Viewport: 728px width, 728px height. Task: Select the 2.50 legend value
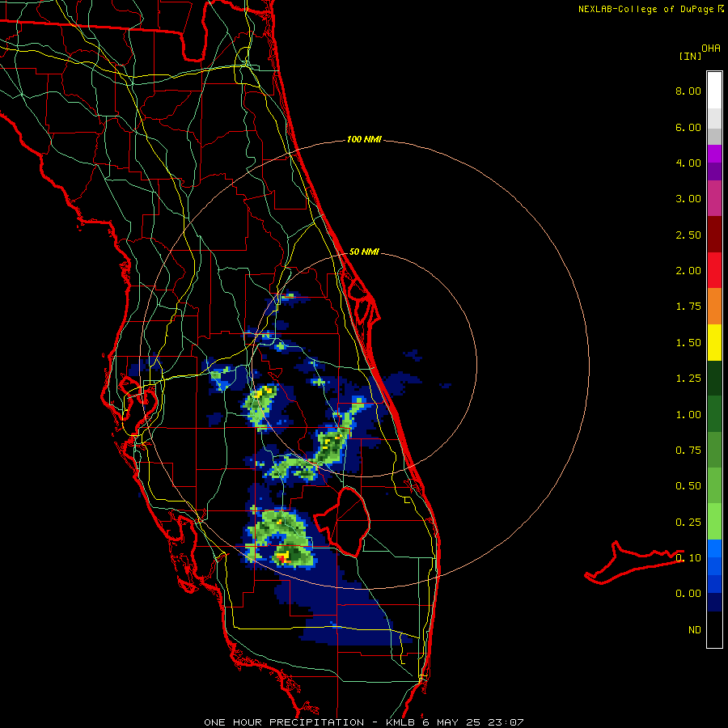coord(688,235)
